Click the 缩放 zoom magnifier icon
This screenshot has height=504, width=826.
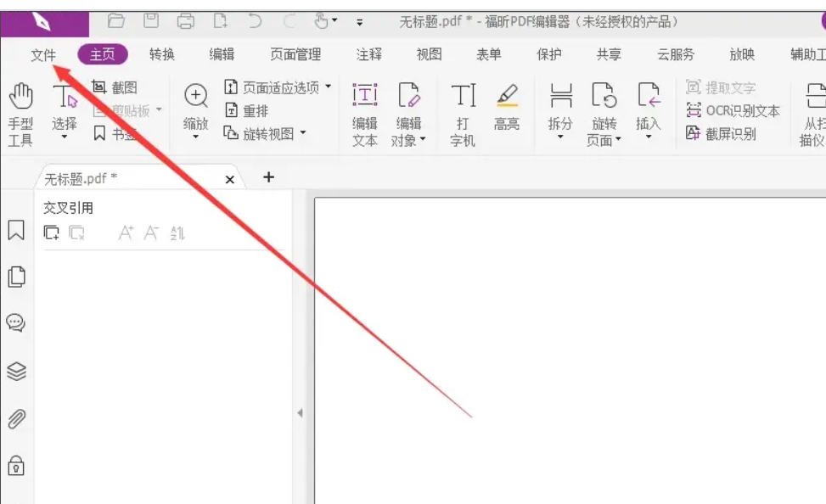[x=196, y=96]
